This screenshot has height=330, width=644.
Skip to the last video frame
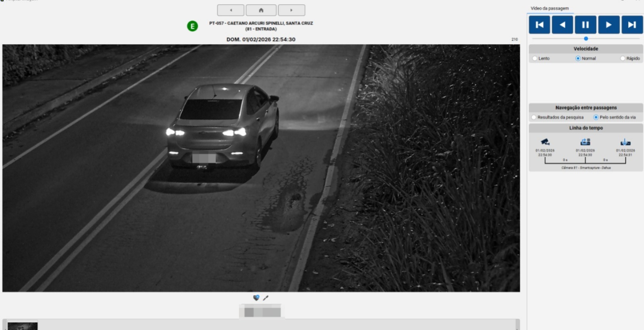coord(632,25)
